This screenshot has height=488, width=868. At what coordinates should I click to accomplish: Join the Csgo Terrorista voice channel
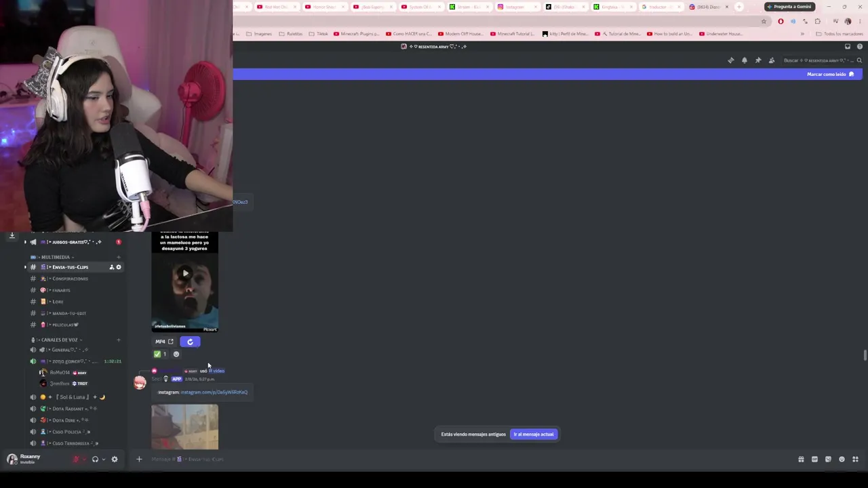point(73,443)
